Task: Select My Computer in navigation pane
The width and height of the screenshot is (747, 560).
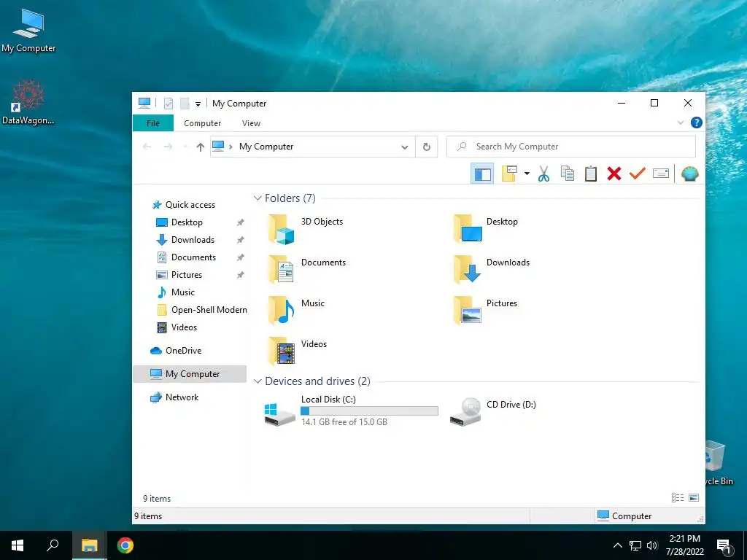Action: click(x=190, y=374)
